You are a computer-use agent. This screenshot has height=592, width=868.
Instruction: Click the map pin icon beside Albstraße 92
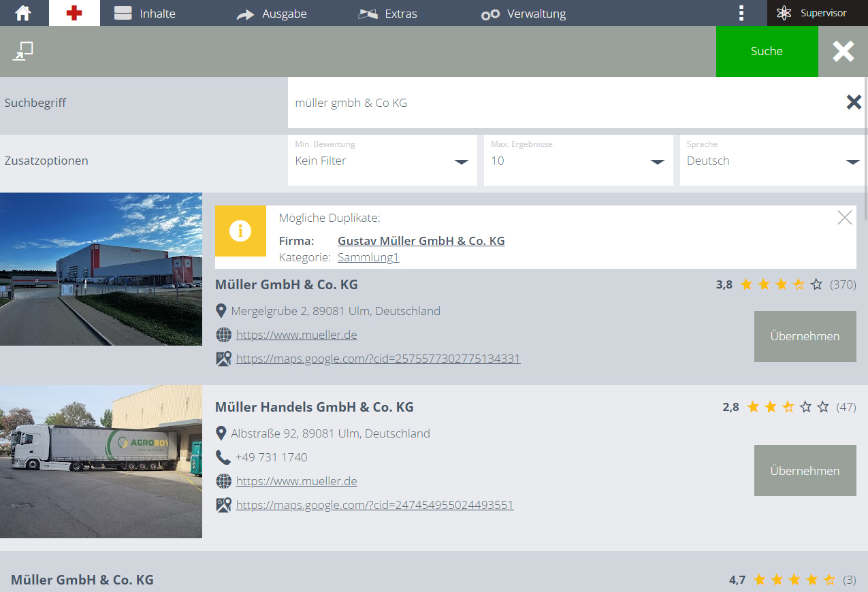point(221,433)
